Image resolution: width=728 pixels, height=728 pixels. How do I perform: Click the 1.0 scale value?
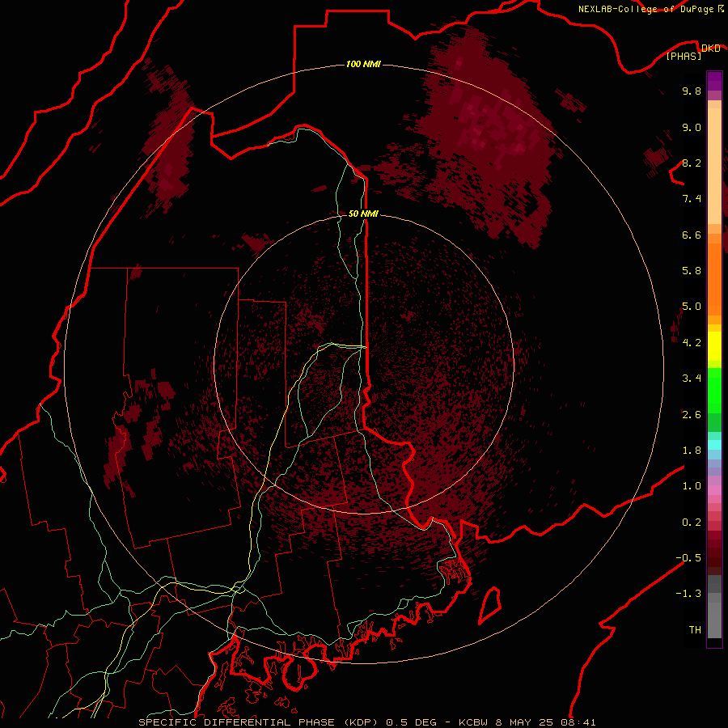pyautogui.click(x=692, y=486)
